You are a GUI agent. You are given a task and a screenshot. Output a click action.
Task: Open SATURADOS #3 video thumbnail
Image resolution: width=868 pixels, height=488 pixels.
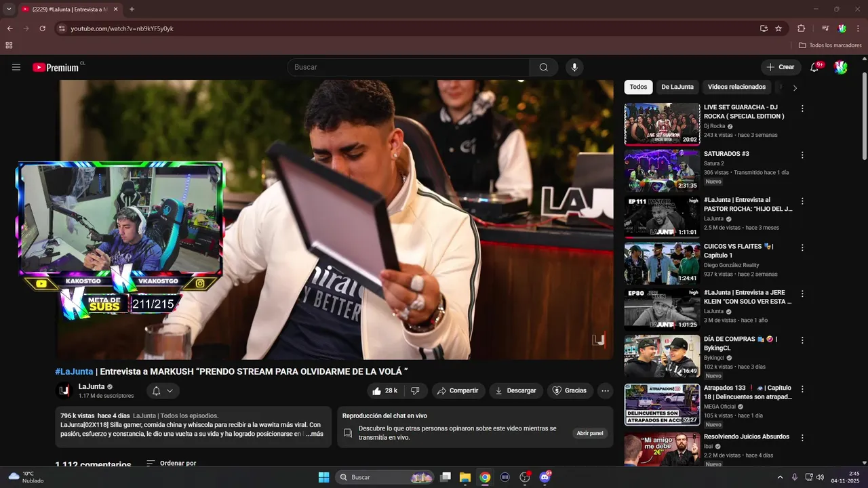click(x=662, y=170)
